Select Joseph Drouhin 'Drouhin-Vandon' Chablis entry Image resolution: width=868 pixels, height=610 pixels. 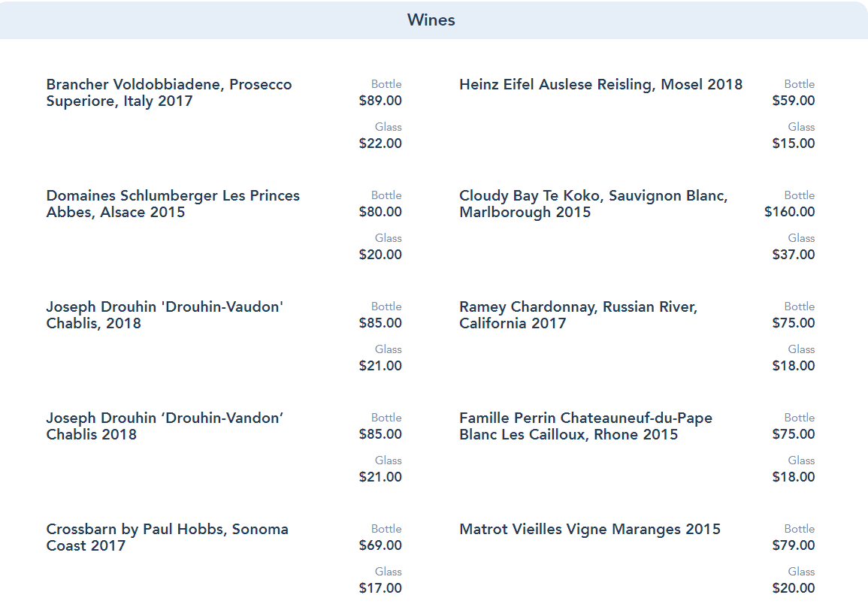[165, 426]
